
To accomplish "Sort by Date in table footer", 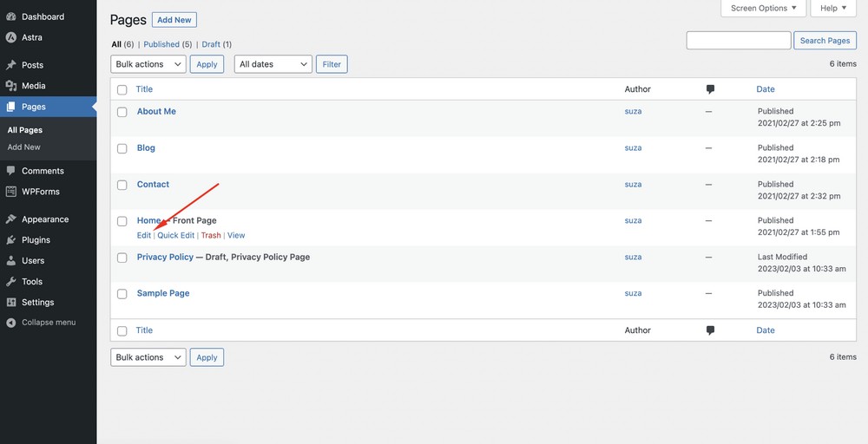I will coord(766,330).
